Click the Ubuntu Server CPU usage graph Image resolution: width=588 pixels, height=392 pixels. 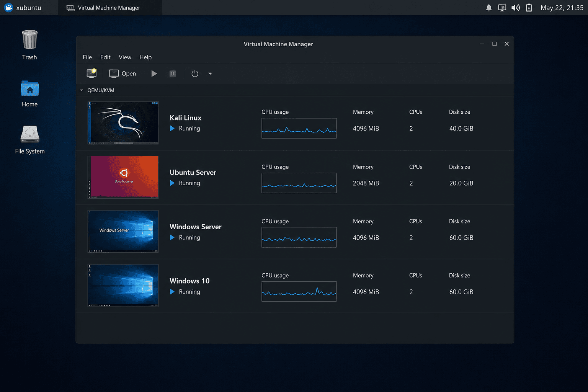(x=299, y=183)
